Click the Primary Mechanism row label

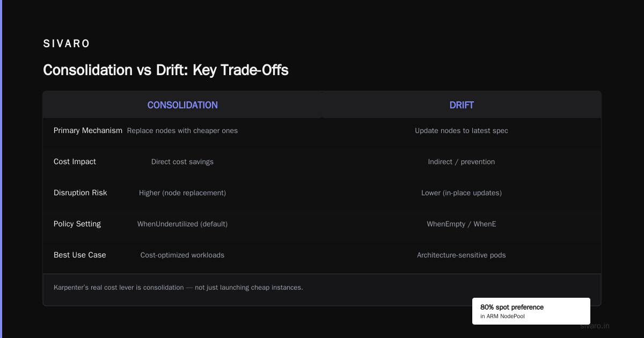click(x=88, y=130)
